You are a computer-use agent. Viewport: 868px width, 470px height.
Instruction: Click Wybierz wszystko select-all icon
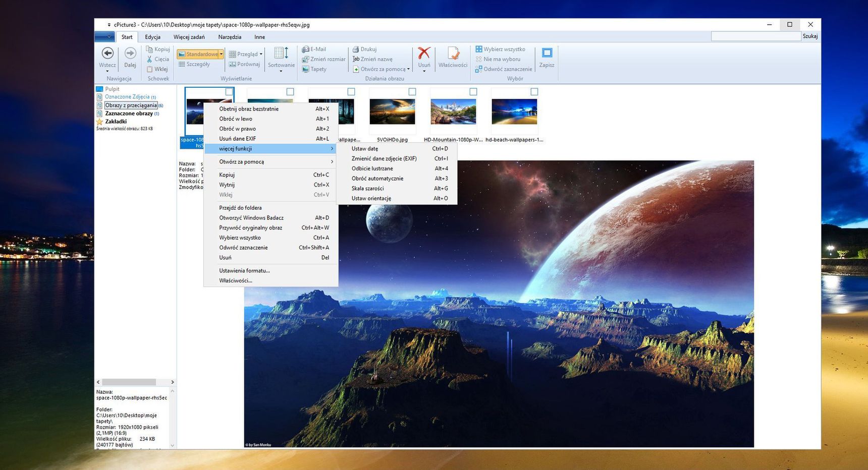(x=478, y=49)
